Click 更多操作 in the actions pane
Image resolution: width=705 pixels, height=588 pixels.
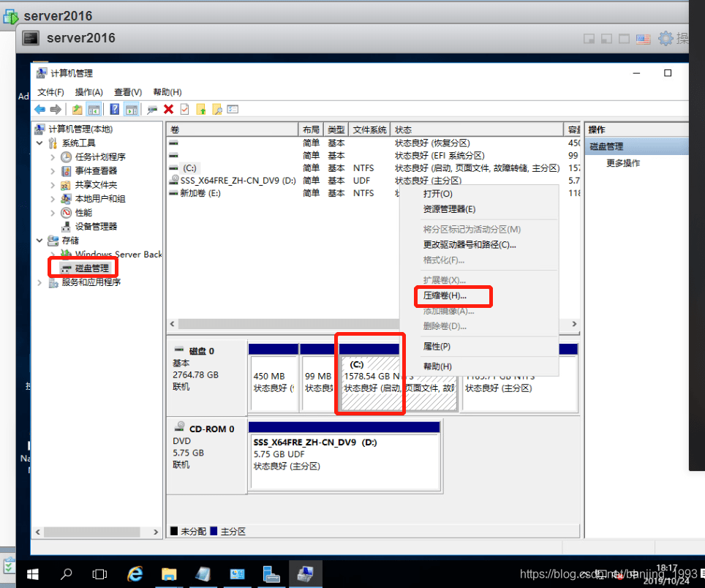click(622, 163)
